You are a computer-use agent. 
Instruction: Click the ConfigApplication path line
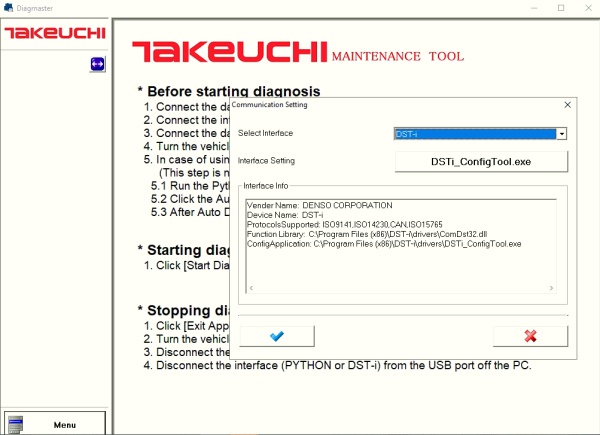point(384,244)
